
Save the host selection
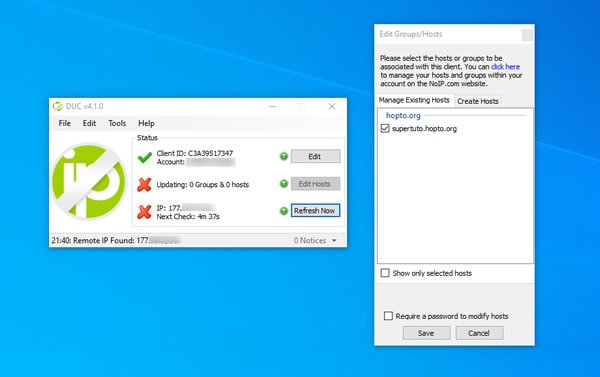[426, 333]
